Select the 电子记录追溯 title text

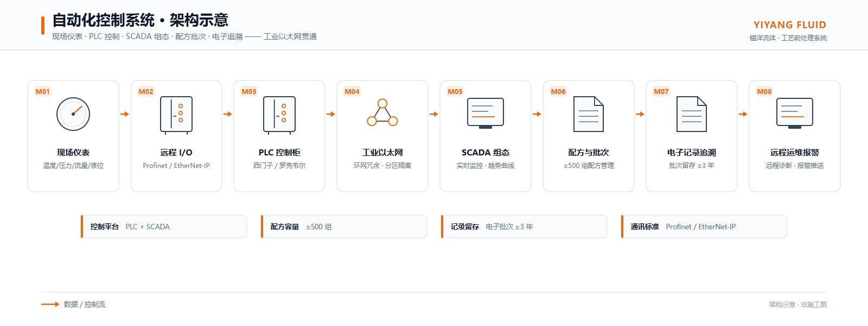[692, 153]
